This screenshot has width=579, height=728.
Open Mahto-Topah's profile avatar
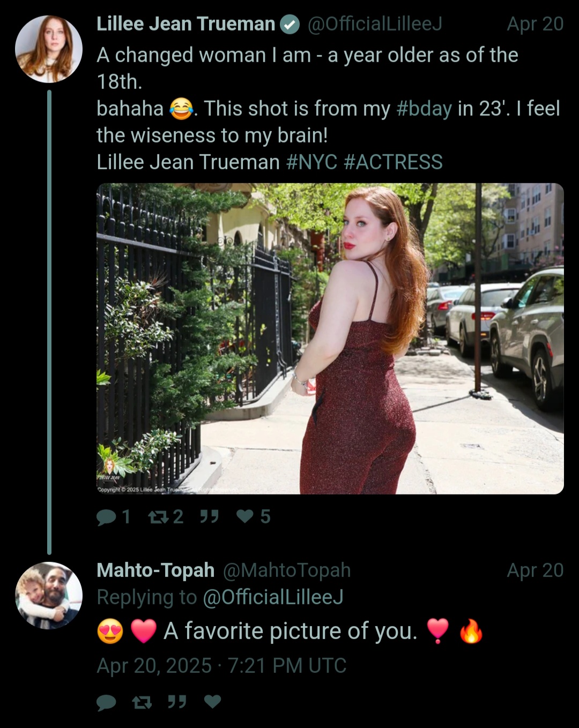49,595
